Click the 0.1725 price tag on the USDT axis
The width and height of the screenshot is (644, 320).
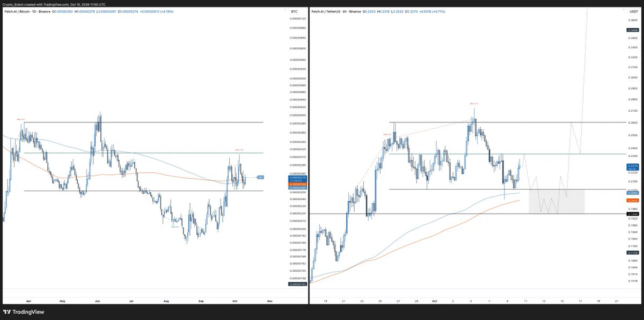(x=632, y=252)
